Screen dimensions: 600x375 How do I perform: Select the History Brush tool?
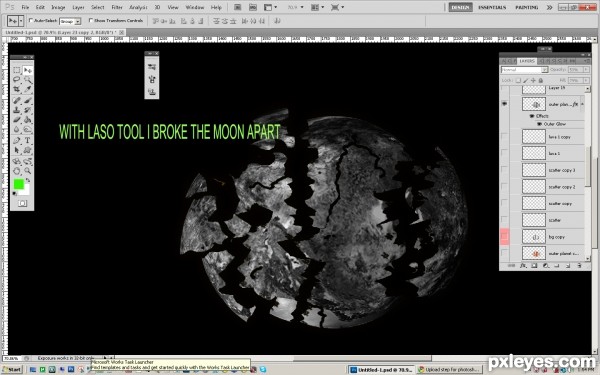click(x=28, y=110)
